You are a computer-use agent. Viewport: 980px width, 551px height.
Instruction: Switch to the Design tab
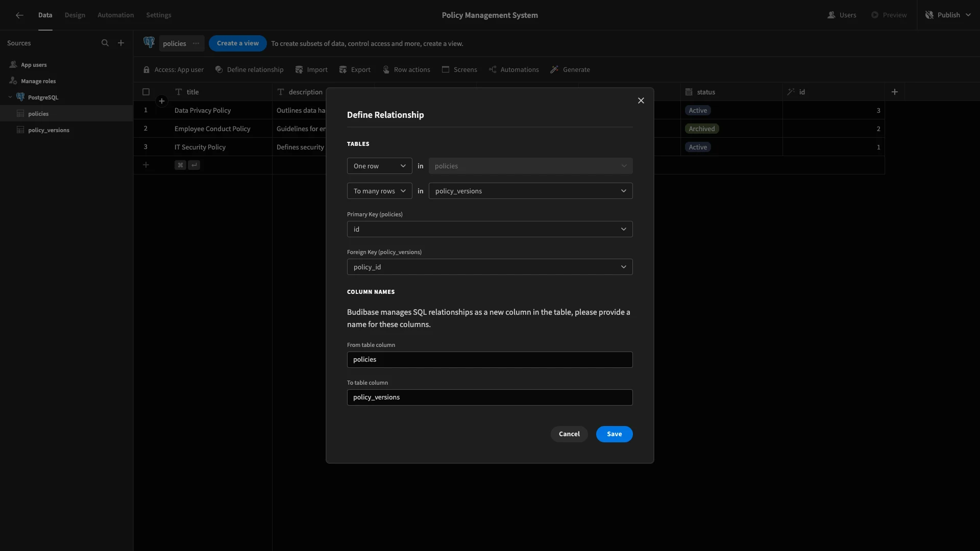pyautogui.click(x=75, y=15)
